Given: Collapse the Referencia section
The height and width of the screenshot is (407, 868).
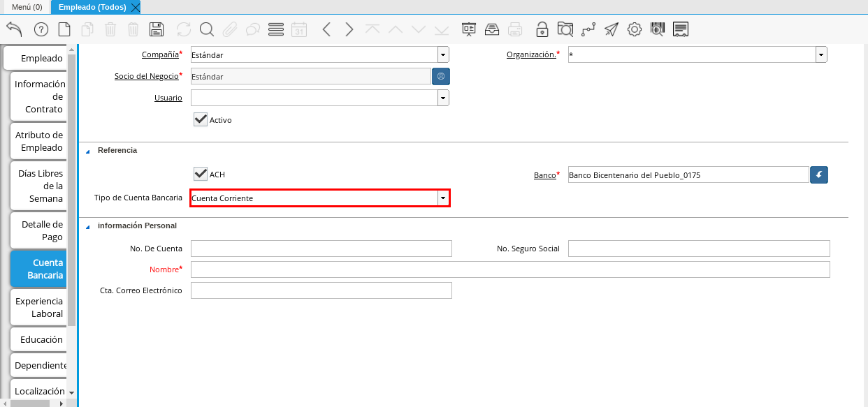Looking at the screenshot, I should click(x=88, y=151).
